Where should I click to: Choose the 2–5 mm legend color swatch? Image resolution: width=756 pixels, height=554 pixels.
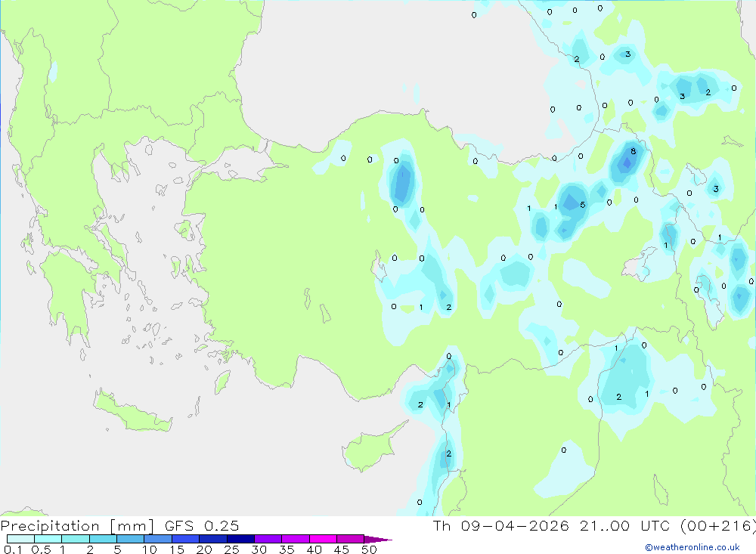click(103, 539)
